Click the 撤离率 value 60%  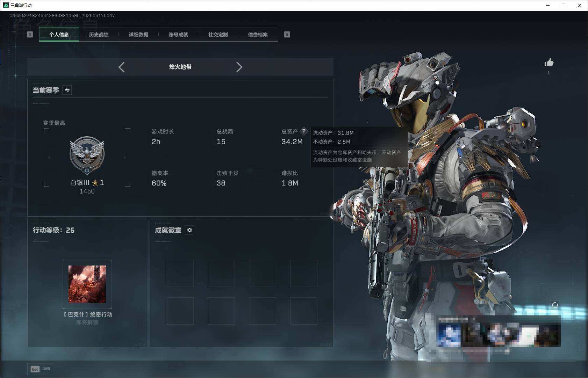pyautogui.click(x=159, y=183)
